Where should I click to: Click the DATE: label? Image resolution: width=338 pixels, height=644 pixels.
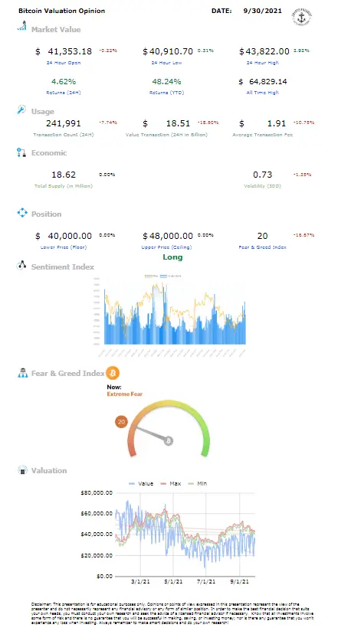pos(222,11)
